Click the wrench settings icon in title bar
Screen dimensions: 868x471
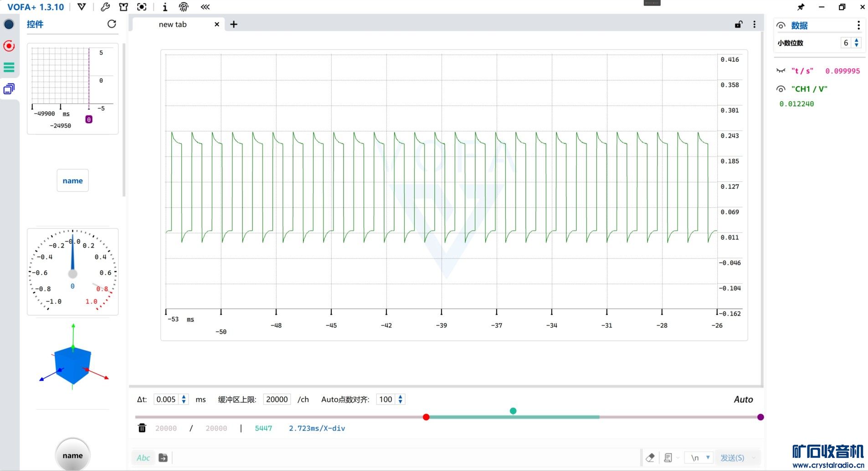click(x=105, y=7)
